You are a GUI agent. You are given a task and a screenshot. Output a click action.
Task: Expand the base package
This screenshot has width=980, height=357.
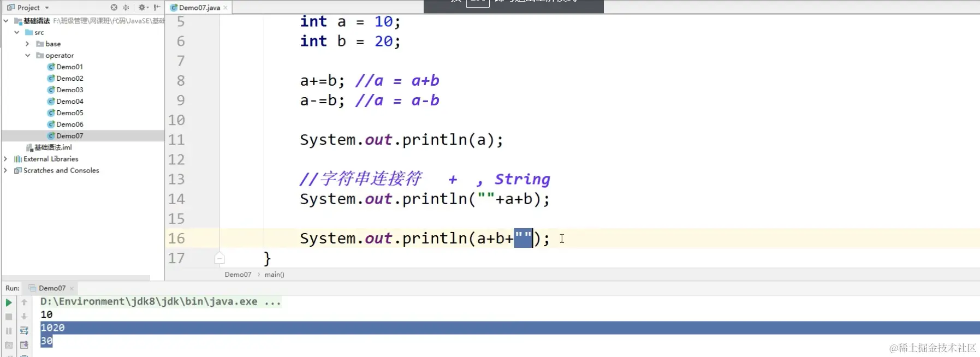(27, 44)
